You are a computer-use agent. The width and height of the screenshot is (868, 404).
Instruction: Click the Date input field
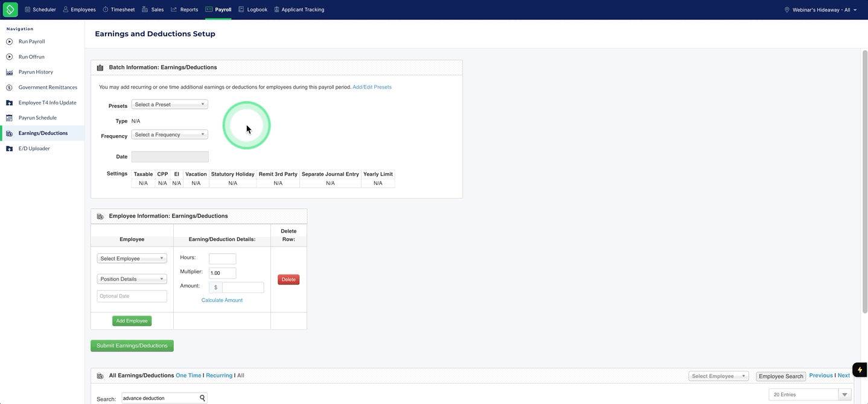170,157
